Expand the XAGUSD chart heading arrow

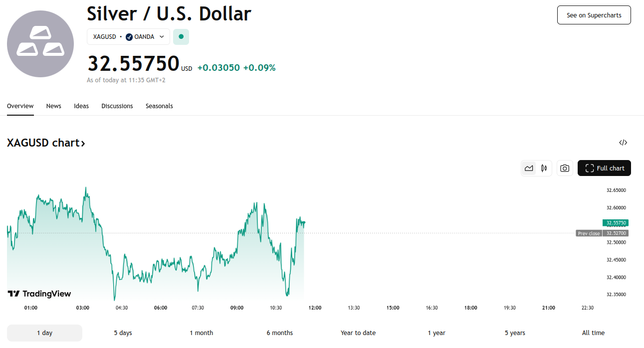click(x=83, y=143)
